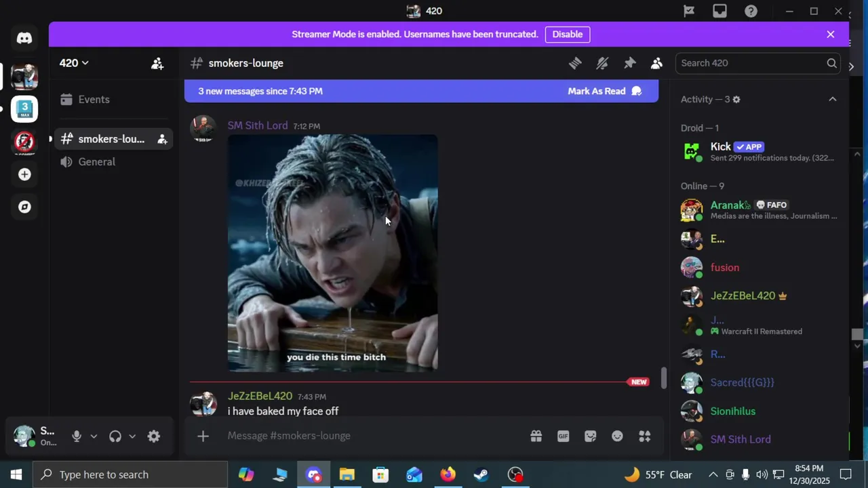Viewport: 868px width, 488px height.
Task: Toggle microphone mute
Action: (77, 436)
